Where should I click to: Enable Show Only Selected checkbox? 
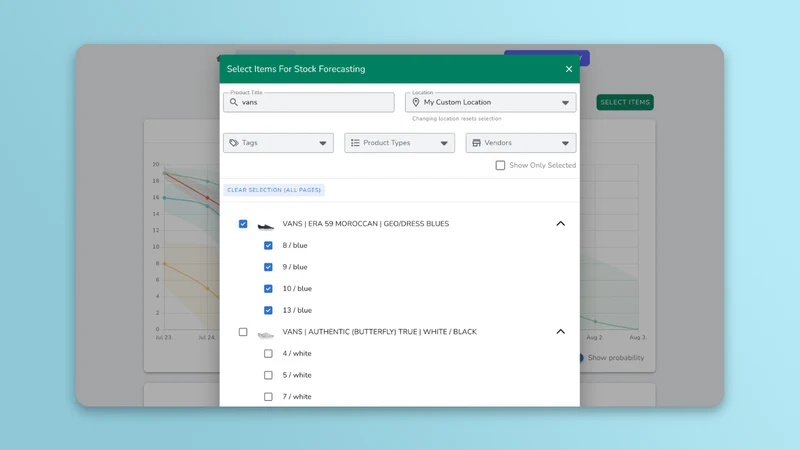click(x=500, y=165)
